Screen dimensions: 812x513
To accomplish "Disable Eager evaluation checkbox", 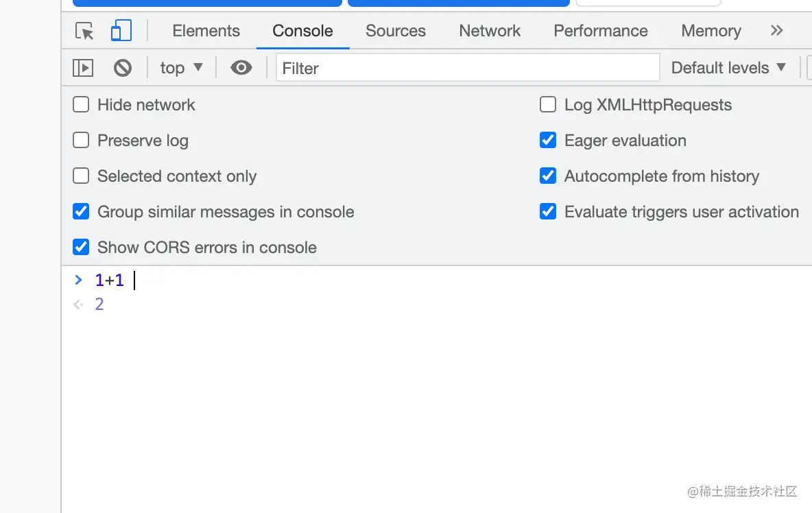I will point(548,140).
